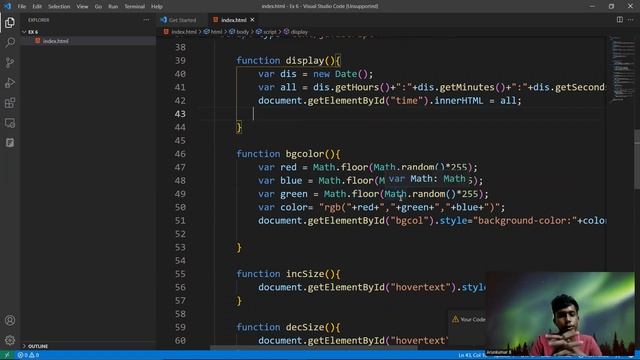The height and width of the screenshot is (360, 640).
Task: Click 'decSize' function name on line 59
Action: (x=304, y=327)
